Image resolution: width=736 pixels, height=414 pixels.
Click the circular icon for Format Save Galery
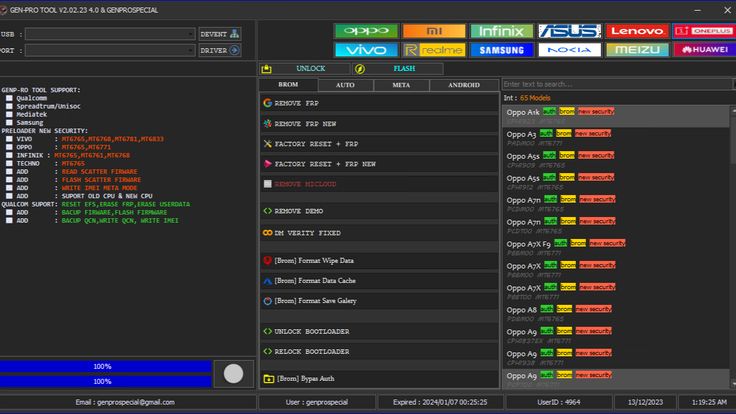tap(268, 301)
